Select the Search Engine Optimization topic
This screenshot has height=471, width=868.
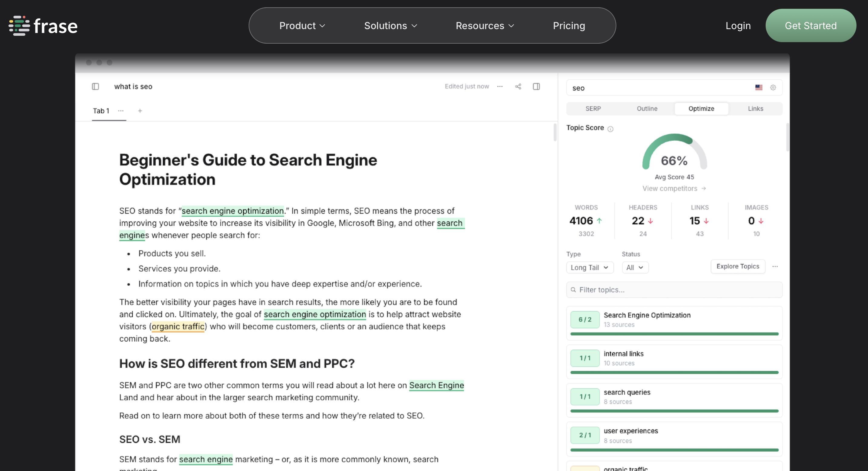click(x=674, y=323)
